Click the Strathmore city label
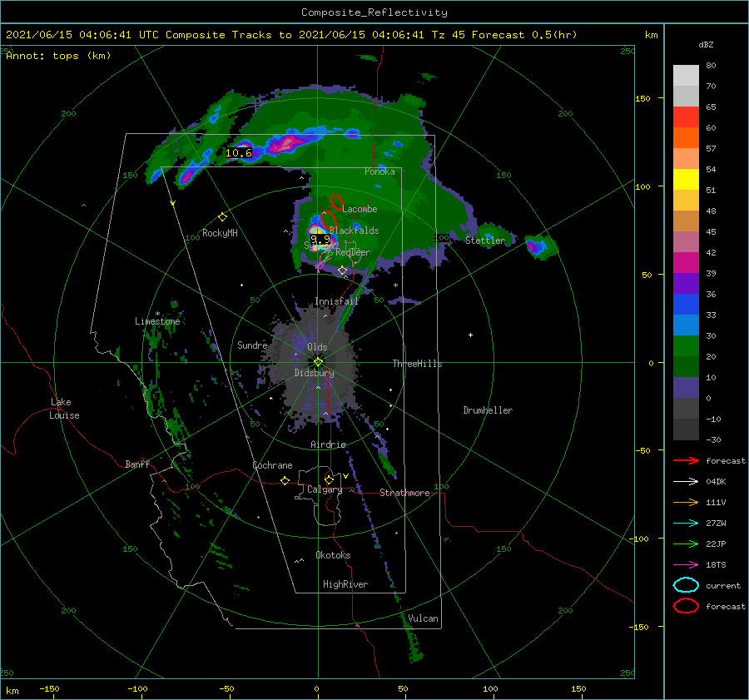The width and height of the screenshot is (749, 700). tap(404, 493)
